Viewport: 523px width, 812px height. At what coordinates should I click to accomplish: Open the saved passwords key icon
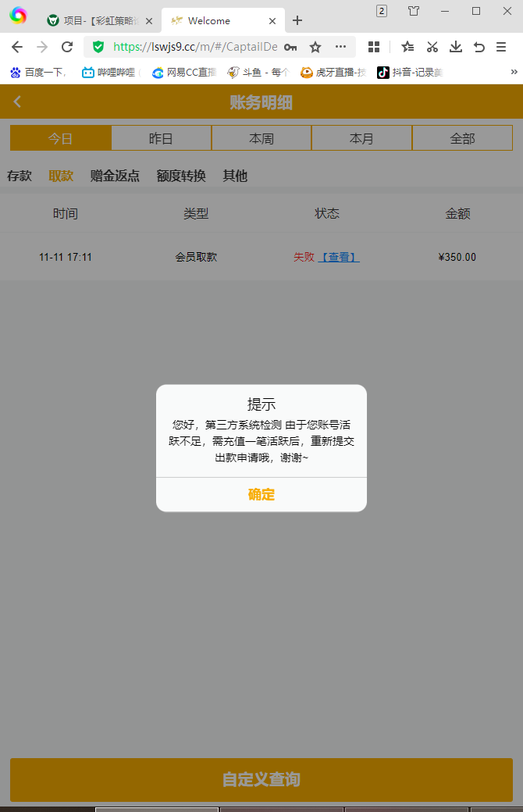coord(290,47)
